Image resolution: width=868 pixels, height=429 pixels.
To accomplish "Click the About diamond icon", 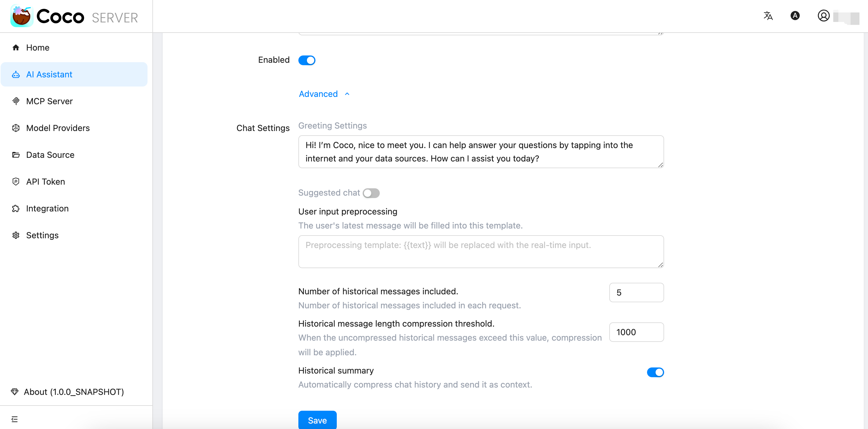I will [15, 392].
